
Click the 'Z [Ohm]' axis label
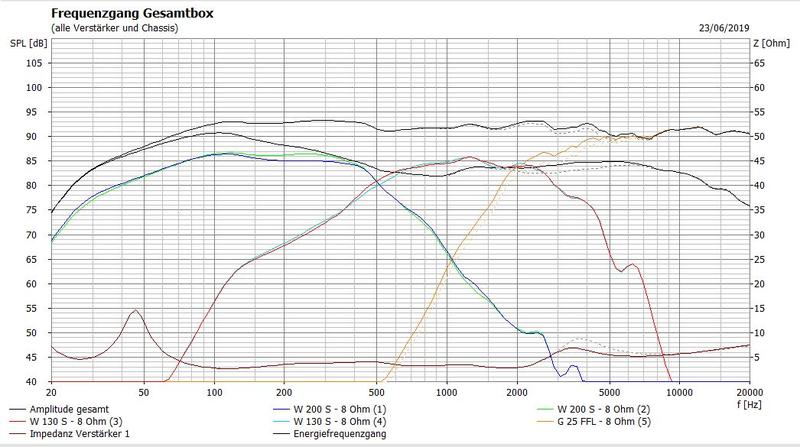pyautogui.click(x=771, y=43)
